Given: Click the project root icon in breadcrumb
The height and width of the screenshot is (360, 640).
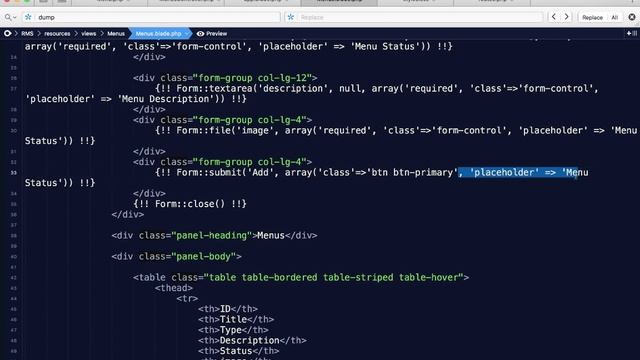Looking at the screenshot, I should click(7, 33).
